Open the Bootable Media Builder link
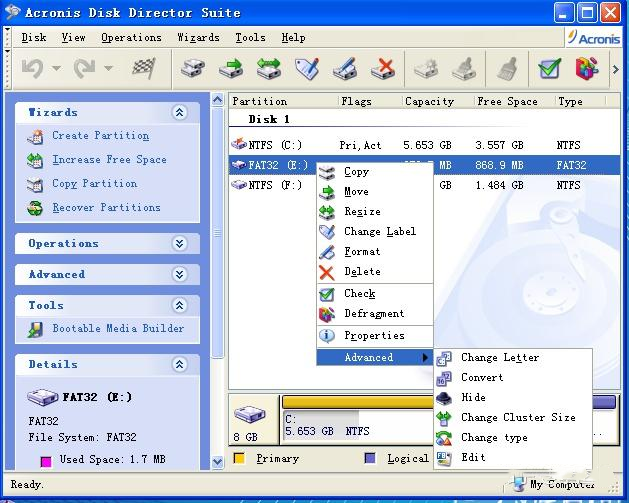The image size is (629, 503). (x=118, y=329)
